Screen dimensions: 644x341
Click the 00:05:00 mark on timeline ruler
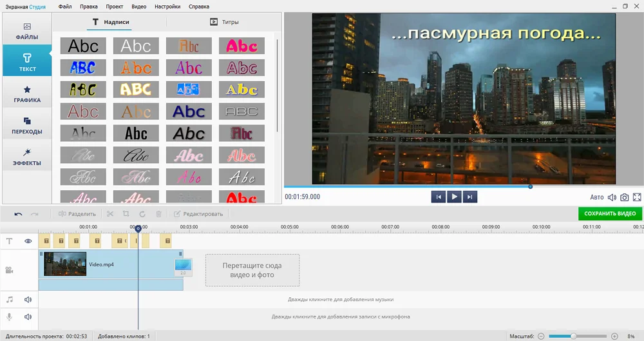290,227
